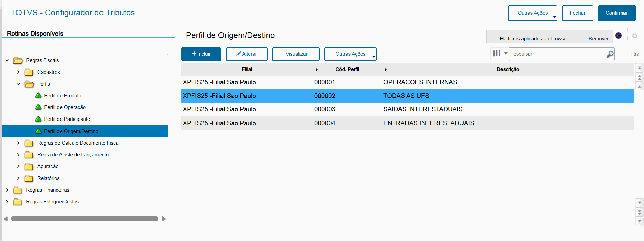Expand the Cadastros folder chevron
644x241 pixels.
[18, 72]
